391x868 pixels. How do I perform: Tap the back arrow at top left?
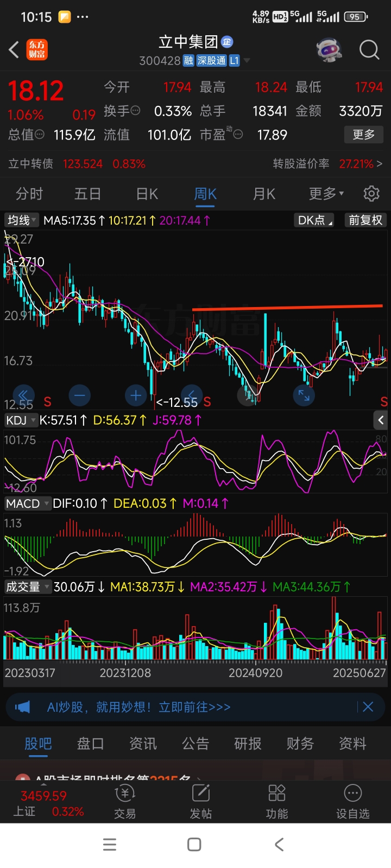tap(14, 50)
